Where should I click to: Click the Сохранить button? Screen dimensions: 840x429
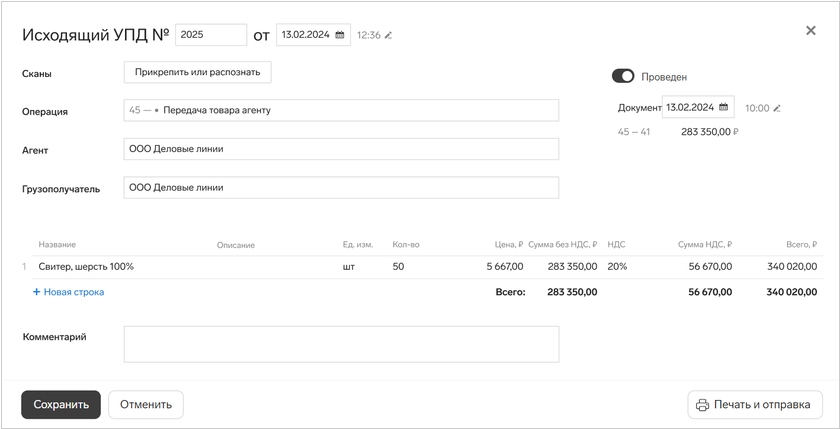pyautogui.click(x=61, y=405)
